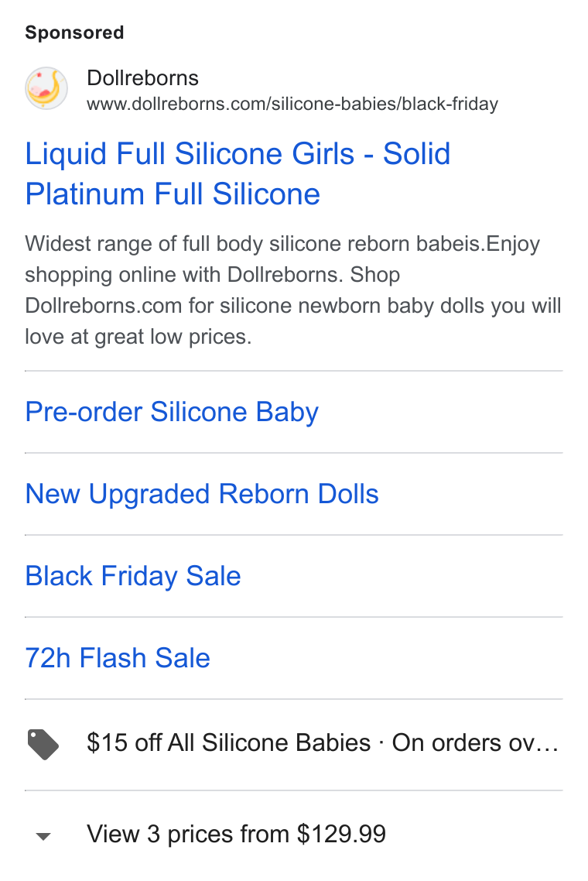Image resolution: width=588 pixels, height=881 pixels.
Task: Click the silicone-babies/black-friday URL path
Action: point(385,104)
